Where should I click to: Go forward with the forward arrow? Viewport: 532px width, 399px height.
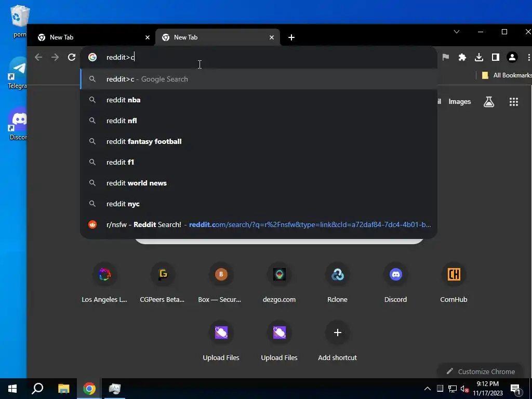tap(55, 57)
